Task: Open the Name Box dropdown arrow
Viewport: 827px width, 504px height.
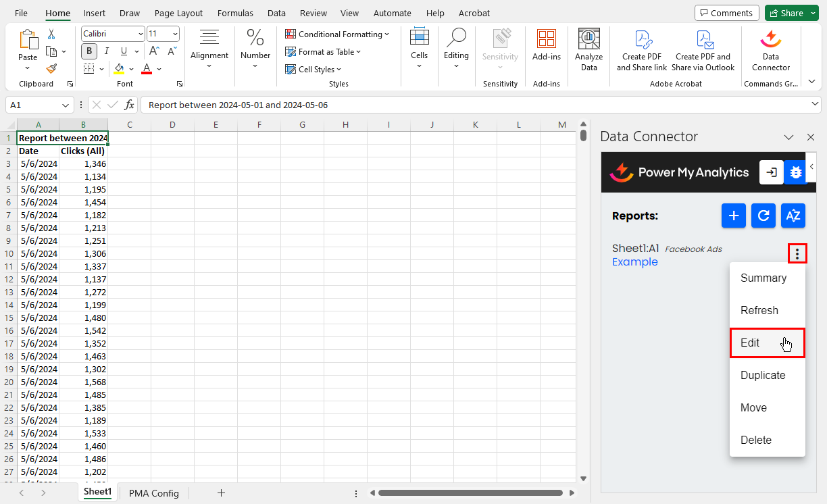Action: point(66,105)
